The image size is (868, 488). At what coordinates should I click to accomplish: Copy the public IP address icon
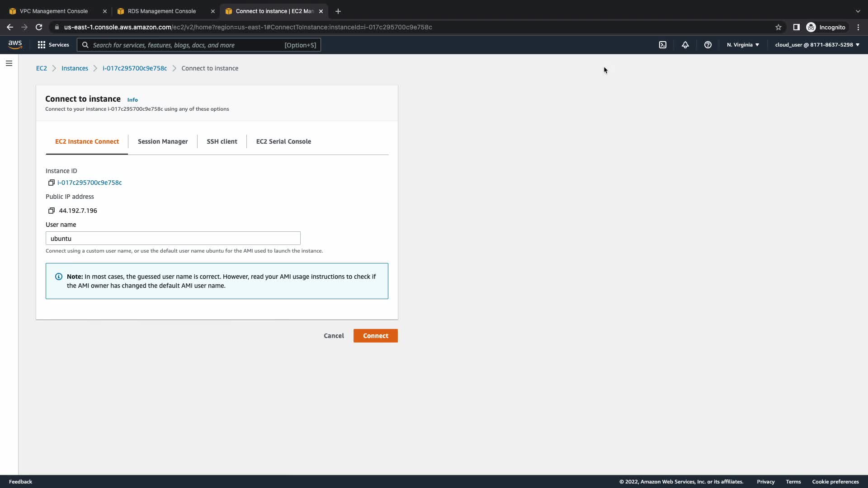(x=52, y=211)
